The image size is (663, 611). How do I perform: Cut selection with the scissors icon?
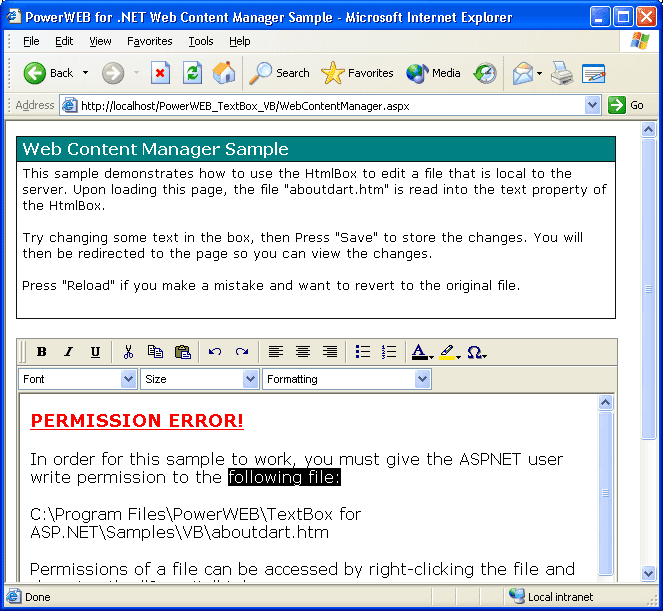click(x=128, y=352)
